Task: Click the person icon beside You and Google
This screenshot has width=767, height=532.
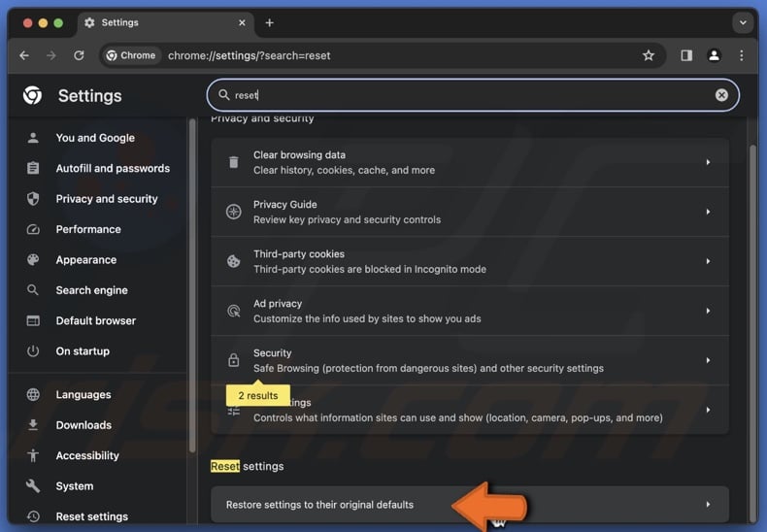Action: coord(33,138)
